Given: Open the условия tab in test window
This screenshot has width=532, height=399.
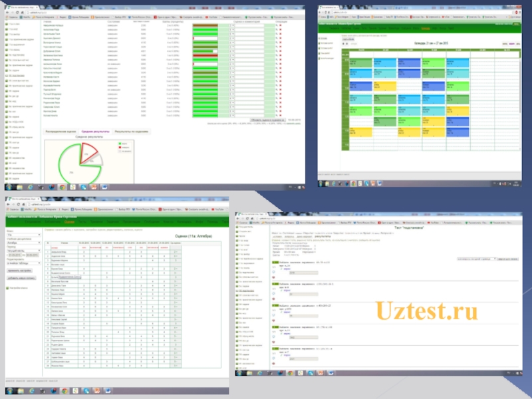Looking at the screenshot, I should [x=277, y=236].
